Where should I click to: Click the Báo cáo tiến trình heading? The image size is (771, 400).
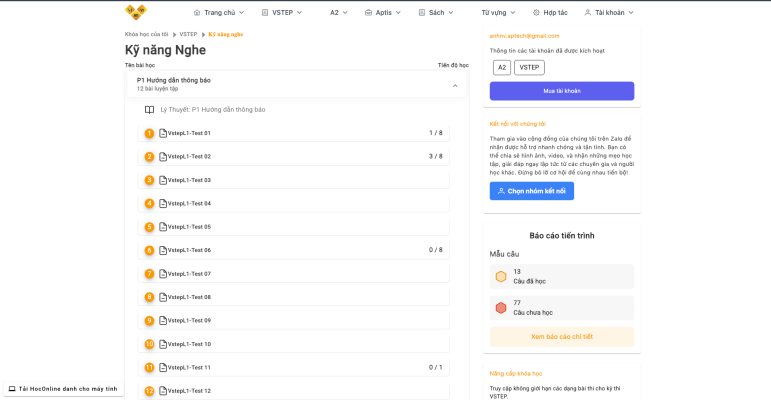[x=562, y=236]
